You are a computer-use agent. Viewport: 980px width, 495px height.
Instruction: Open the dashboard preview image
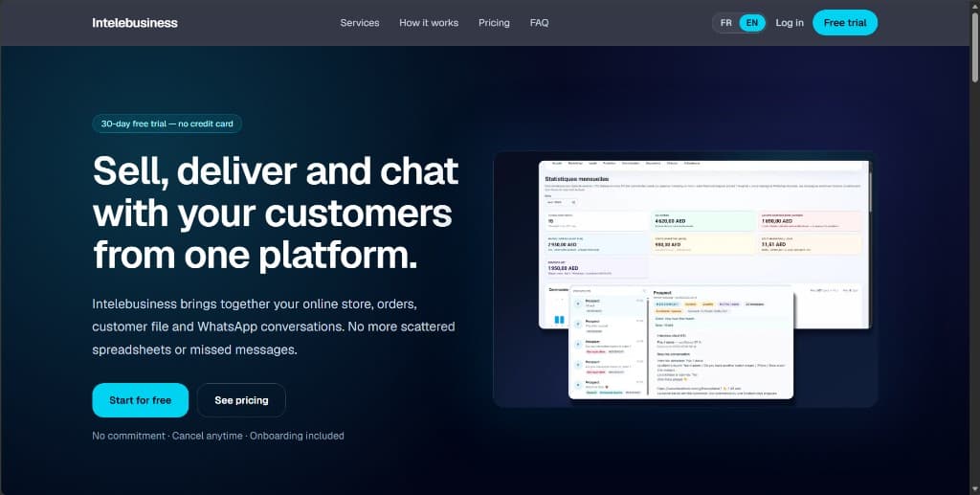pyautogui.click(x=685, y=280)
